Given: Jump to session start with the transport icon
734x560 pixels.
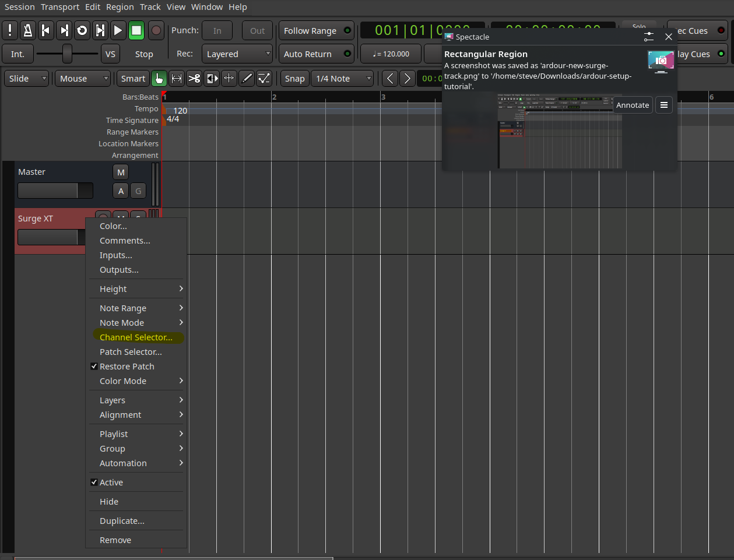Looking at the screenshot, I should point(46,30).
